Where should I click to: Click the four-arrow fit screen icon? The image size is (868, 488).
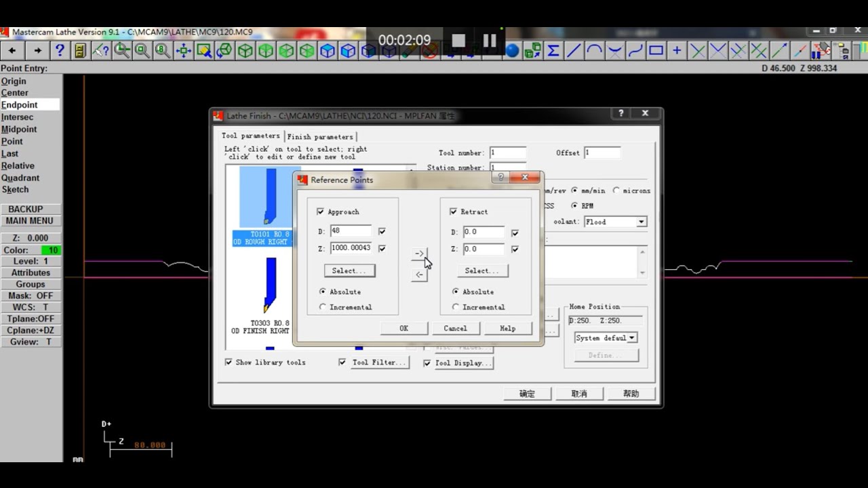click(x=183, y=50)
